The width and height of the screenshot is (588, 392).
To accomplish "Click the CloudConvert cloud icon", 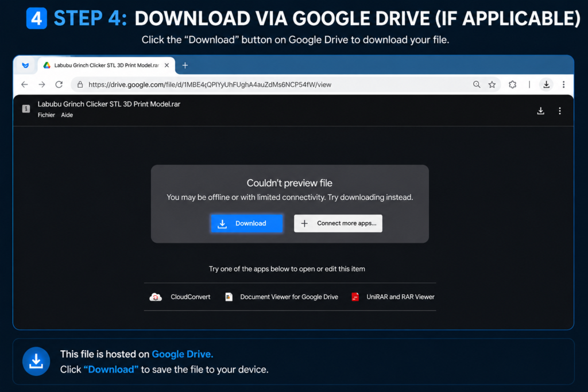I will (156, 297).
